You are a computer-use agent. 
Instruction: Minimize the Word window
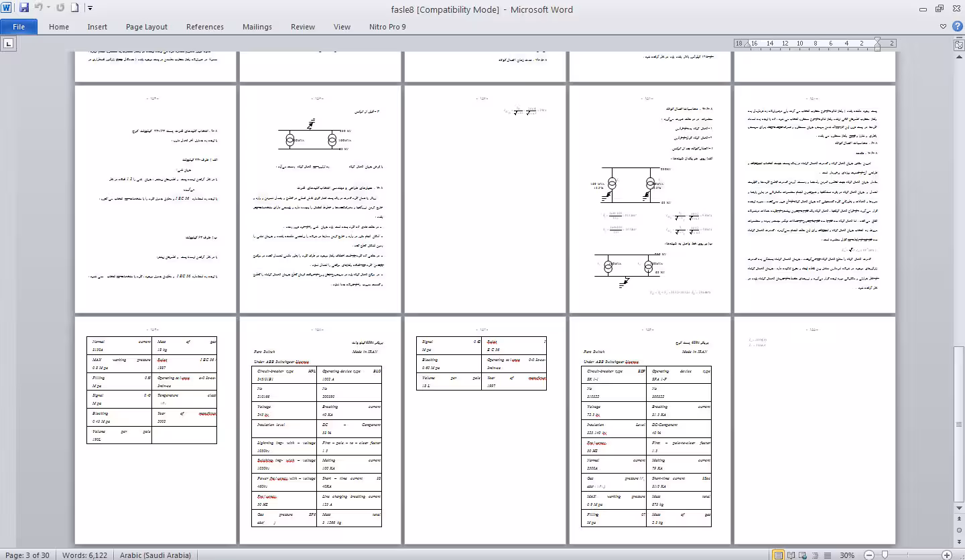(x=923, y=8)
